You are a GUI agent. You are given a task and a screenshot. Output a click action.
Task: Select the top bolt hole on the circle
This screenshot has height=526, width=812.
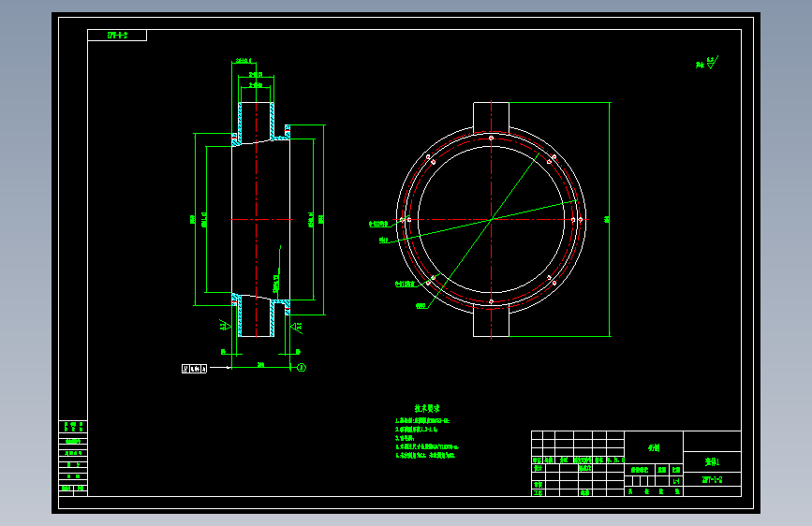[491, 139]
